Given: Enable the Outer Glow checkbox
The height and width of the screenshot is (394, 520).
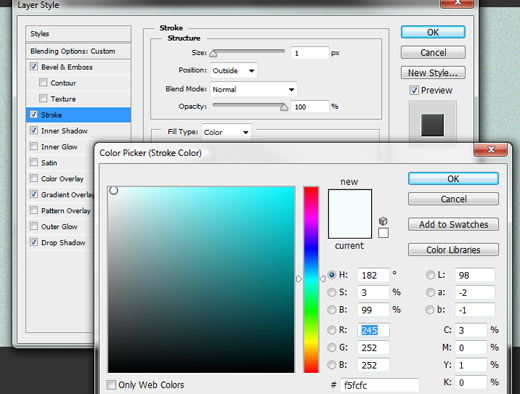Looking at the screenshot, I should [x=34, y=226].
